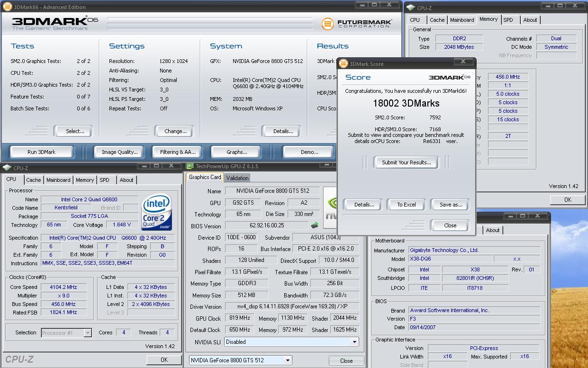The height and width of the screenshot is (368, 588).
Task: Open the Mainboard tab in bottom-left CPU-Z
Action: click(x=58, y=180)
